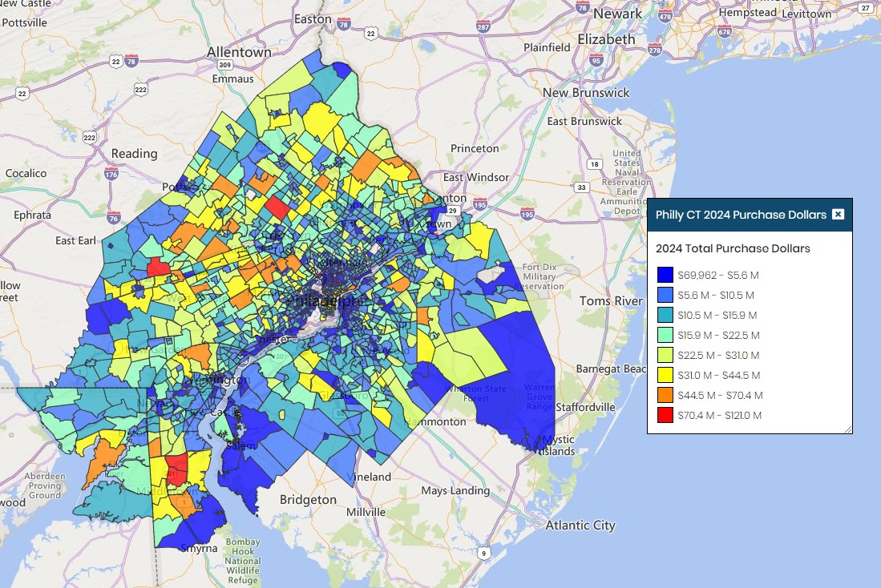Click the Interstate 678 shield

[725, 31]
